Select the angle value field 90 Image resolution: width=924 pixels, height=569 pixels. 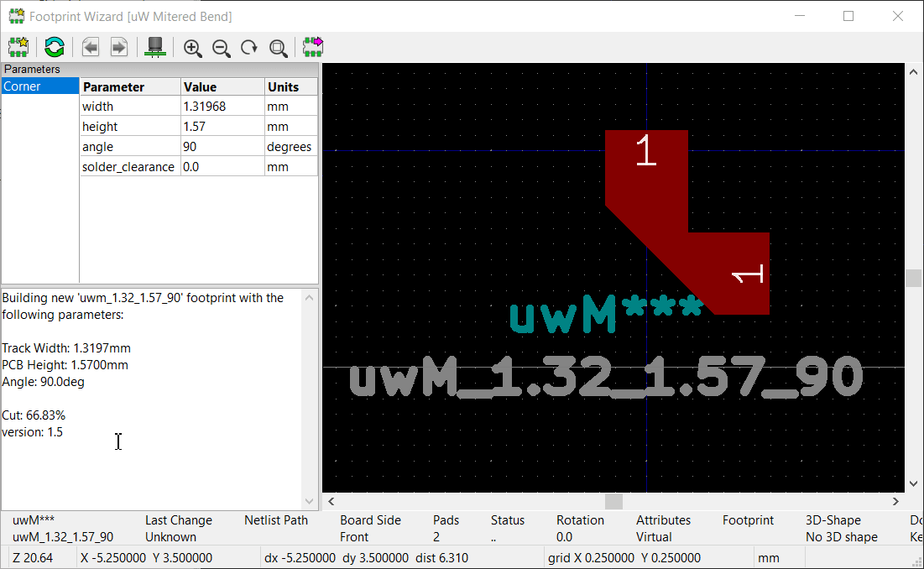222,147
